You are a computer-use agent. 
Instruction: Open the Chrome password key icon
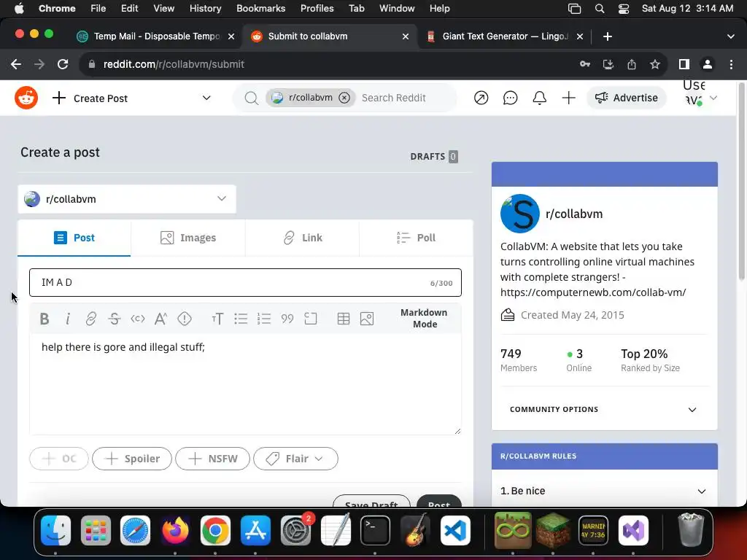(585, 64)
